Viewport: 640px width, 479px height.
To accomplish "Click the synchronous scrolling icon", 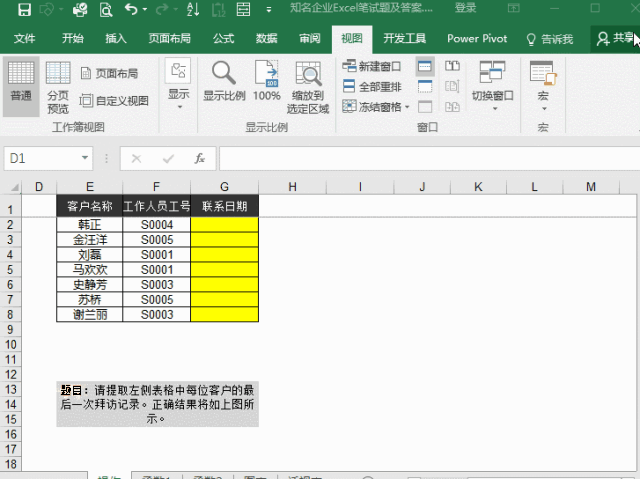I will coord(452,86).
